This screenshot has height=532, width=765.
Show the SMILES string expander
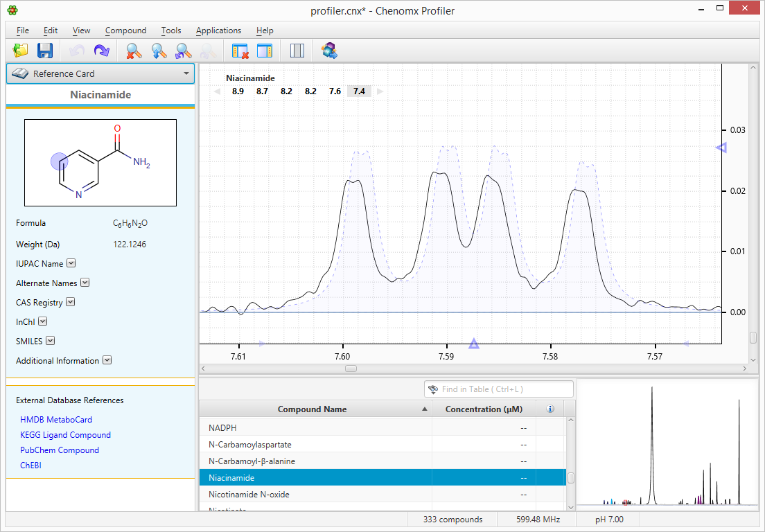coord(50,341)
